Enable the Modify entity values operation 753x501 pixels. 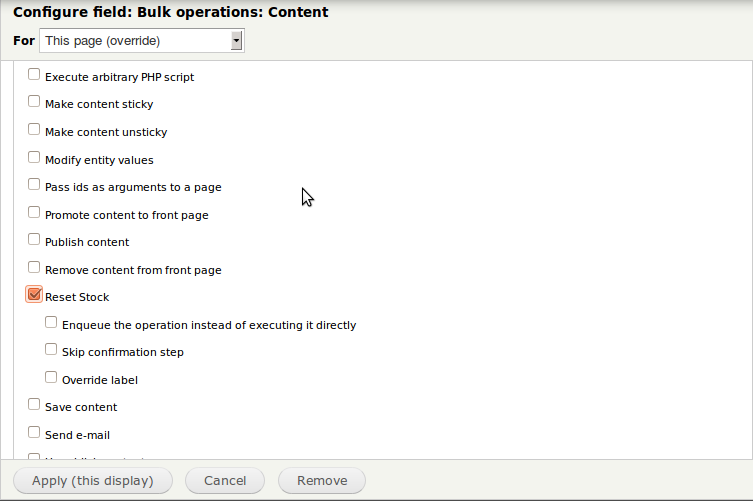(x=34, y=157)
